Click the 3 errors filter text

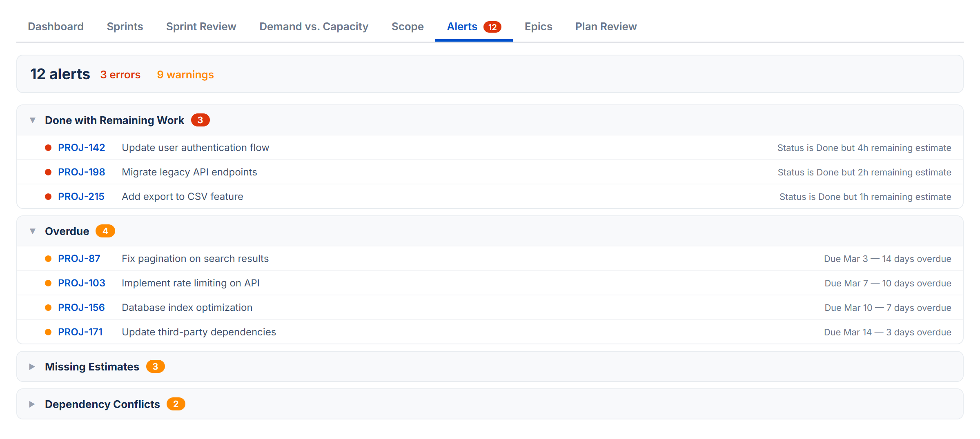coord(120,75)
